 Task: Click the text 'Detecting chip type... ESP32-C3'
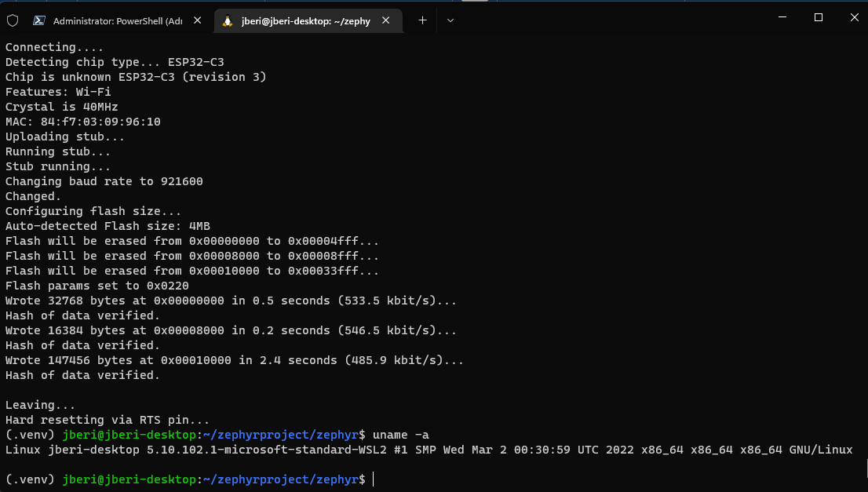(115, 62)
